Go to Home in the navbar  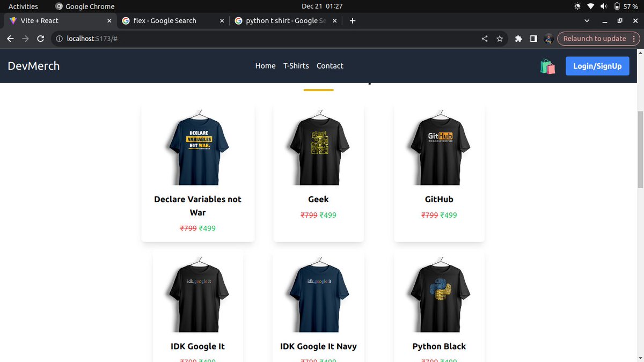265,65
